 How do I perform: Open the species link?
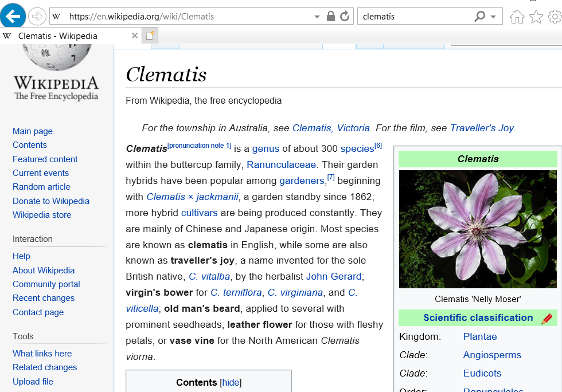(x=357, y=148)
